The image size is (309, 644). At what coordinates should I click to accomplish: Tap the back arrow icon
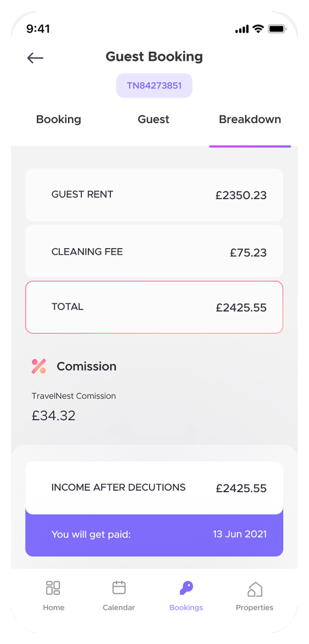(35, 58)
